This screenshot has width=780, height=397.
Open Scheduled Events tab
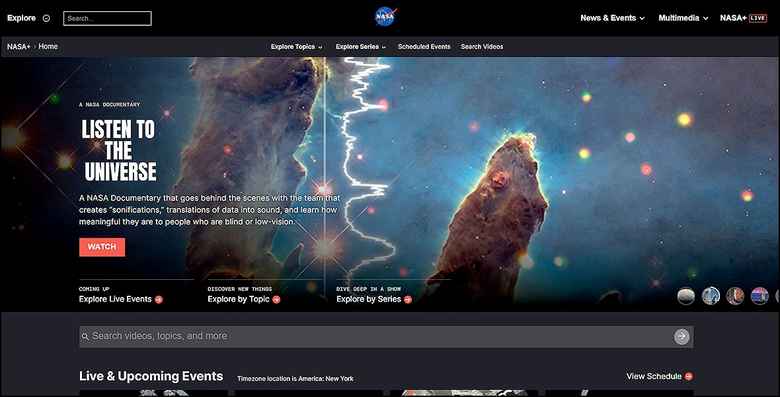[x=424, y=47]
